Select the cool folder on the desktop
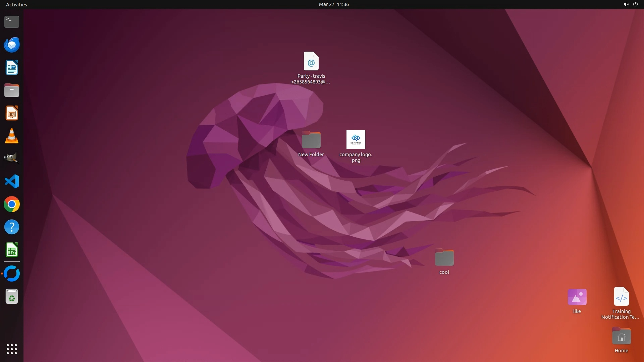This screenshot has height=362, width=644. coord(444,258)
